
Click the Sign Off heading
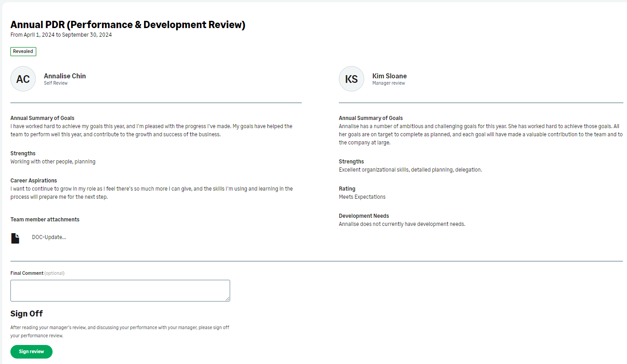coord(27,314)
